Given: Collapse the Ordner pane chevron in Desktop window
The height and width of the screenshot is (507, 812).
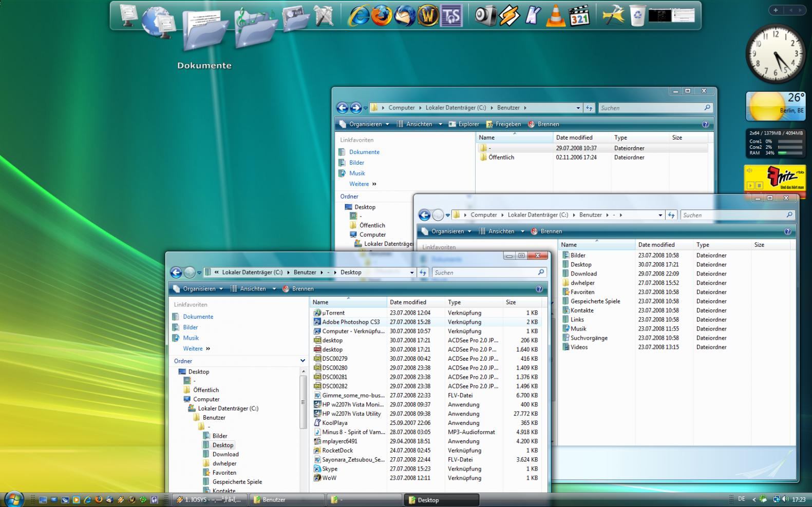Looking at the screenshot, I should click(x=303, y=361).
